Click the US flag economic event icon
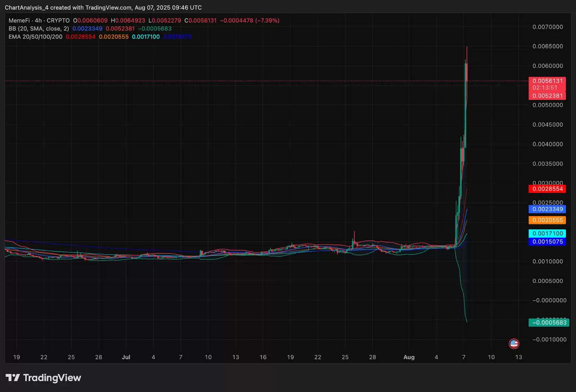Screen dimensions: 576x392 (514, 344)
